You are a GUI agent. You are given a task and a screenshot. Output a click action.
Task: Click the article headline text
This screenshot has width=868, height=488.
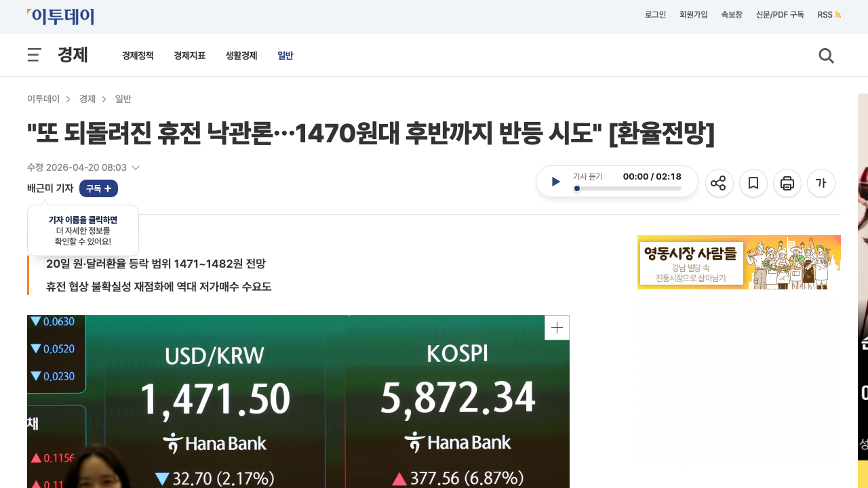[371, 134]
